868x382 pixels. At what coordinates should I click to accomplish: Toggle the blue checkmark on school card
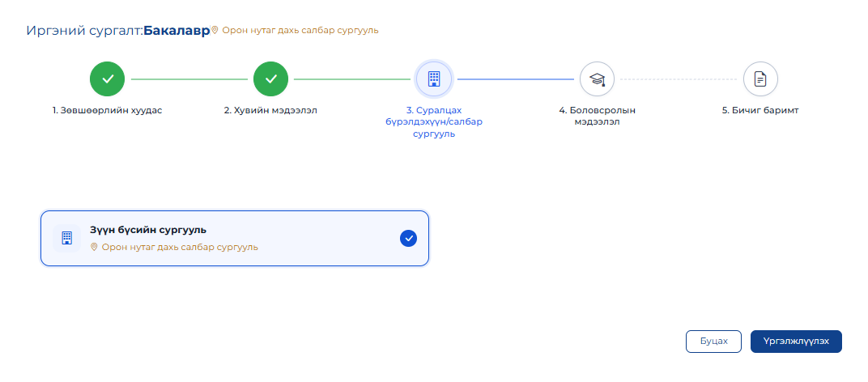pos(409,238)
